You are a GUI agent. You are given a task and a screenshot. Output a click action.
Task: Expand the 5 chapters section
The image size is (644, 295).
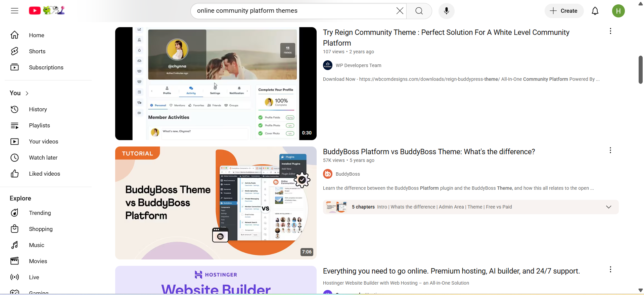click(608, 207)
